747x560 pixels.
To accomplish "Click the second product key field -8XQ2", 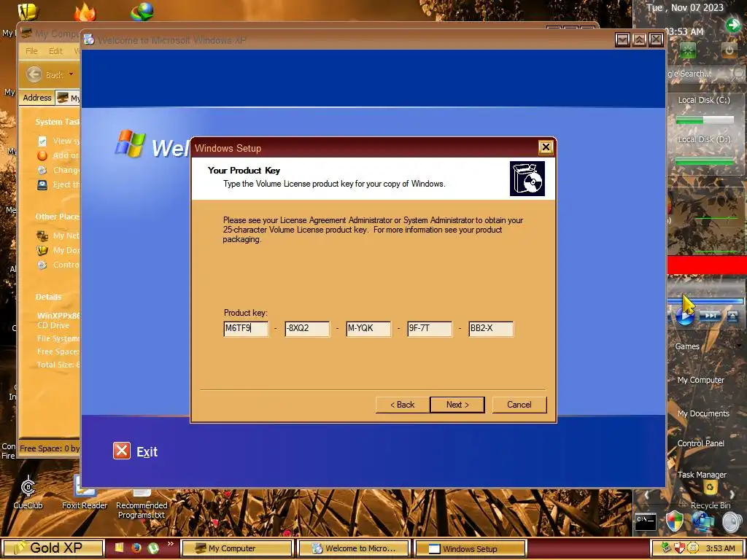I will pyautogui.click(x=307, y=329).
